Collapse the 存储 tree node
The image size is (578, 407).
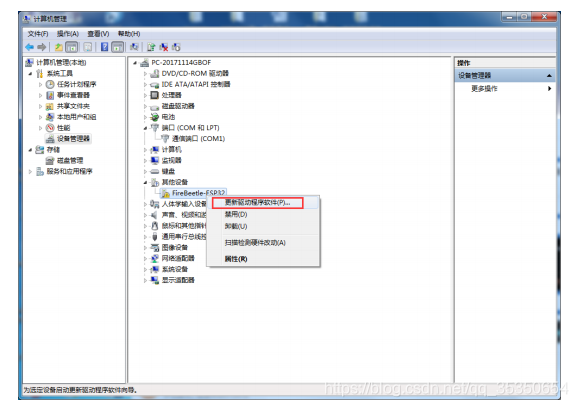point(31,150)
